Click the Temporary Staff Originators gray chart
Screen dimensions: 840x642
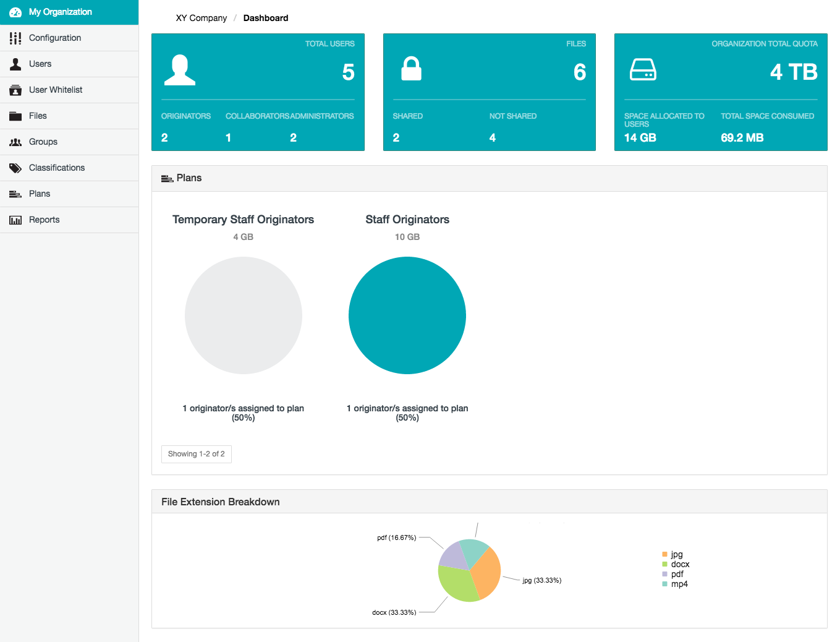(243, 315)
